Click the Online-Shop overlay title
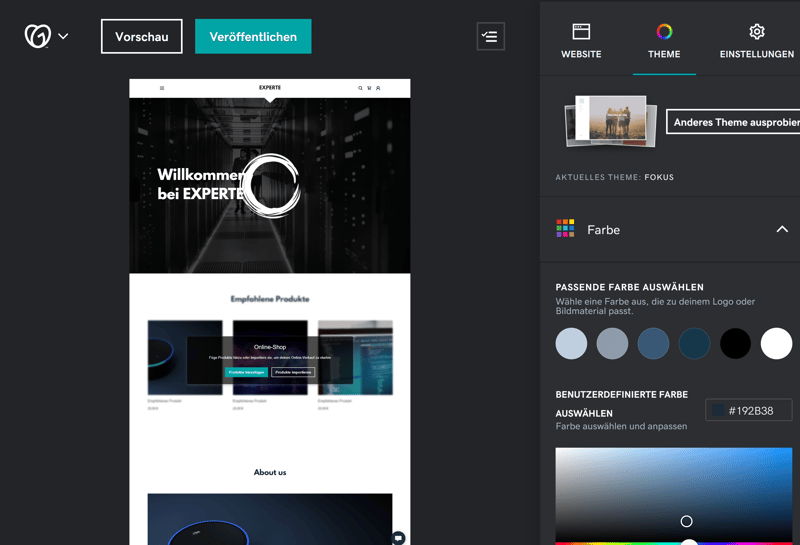The image size is (800, 545). click(x=270, y=347)
